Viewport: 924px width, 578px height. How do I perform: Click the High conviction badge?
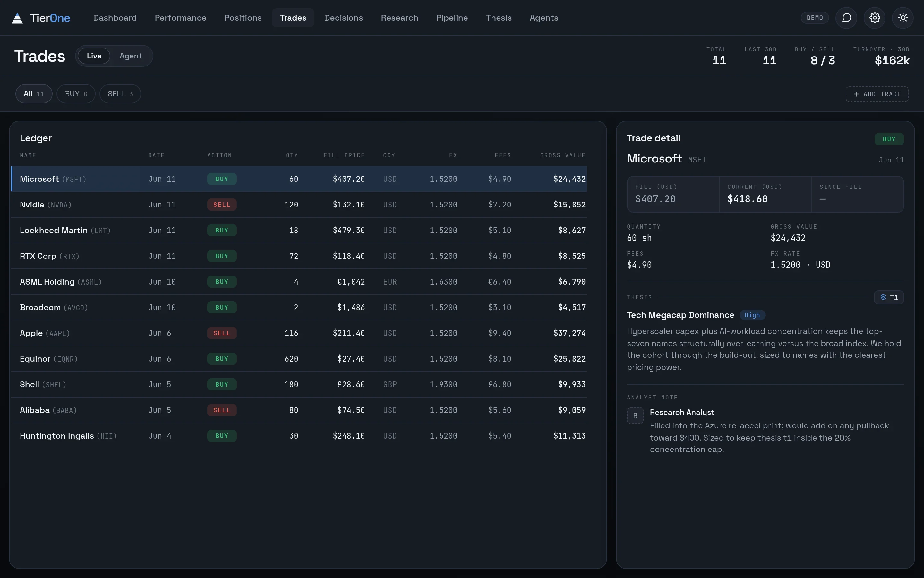752,315
